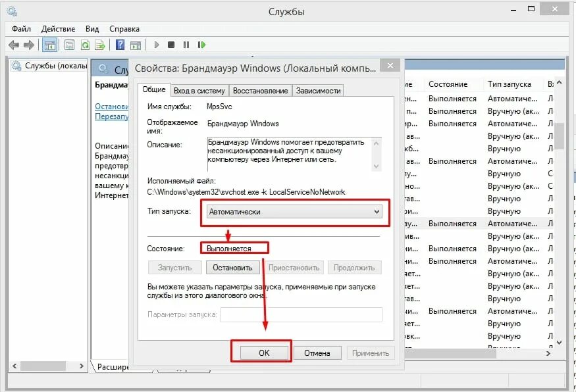Click the Back arrow in the toolbar
Screen dimensions: 576x392
pyautogui.click(x=14, y=45)
